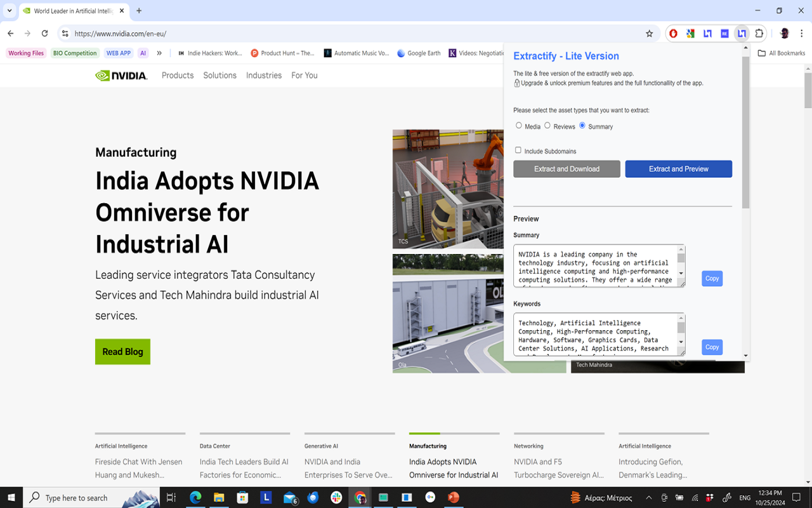Bookmark the page using the star icon

[650, 34]
